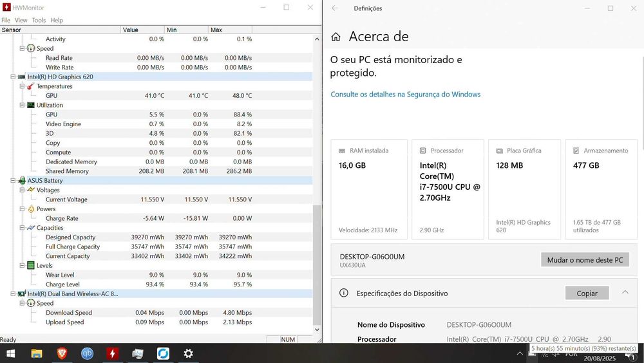Image resolution: width=644 pixels, height=363 pixels.
Task: Click the HWMonitor lightning title bar icon
Action: pyautogui.click(x=6, y=7)
